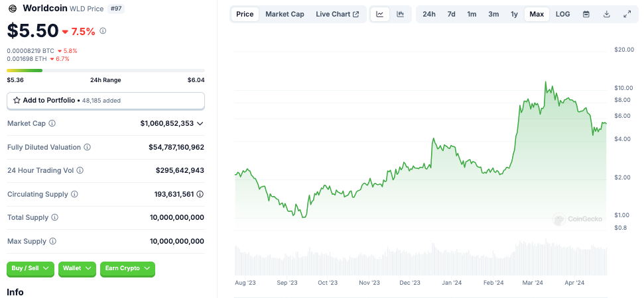
Task: Click the info icon beside Circulating Supply value
Action: click(200, 194)
